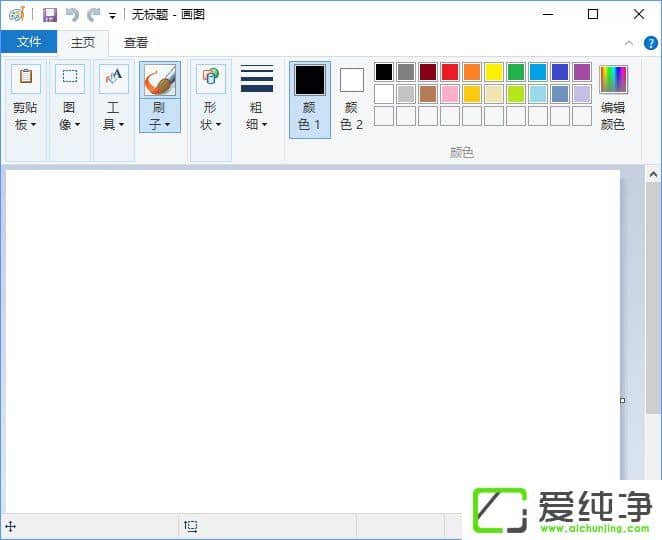The width and height of the screenshot is (662, 540).
Task: Pick the lavender color swatch
Action: click(581, 94)
